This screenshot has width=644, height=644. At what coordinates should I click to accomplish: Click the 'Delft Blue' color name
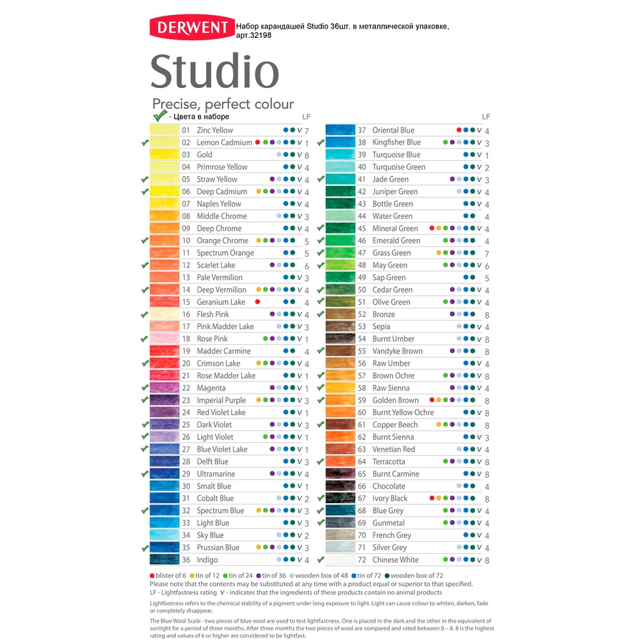click(x=213, y=462)
